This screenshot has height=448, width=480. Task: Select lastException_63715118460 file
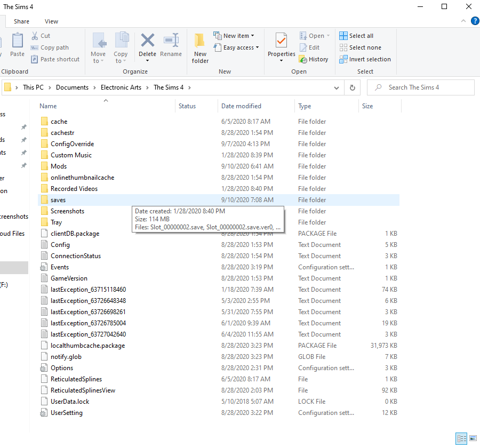click(x=88, y=290)
